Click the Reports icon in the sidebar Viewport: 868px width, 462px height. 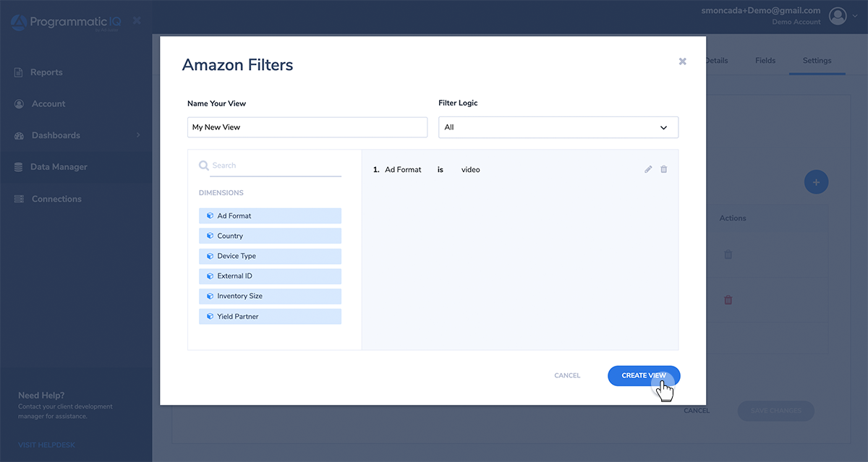pos(19,72)
